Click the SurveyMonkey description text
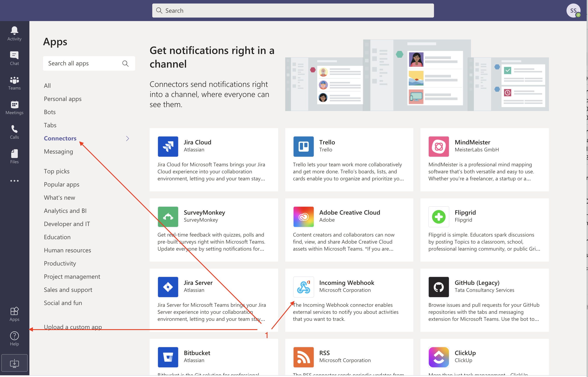The height and width of the screenshot is (377, 588). [x=211, y=242]
